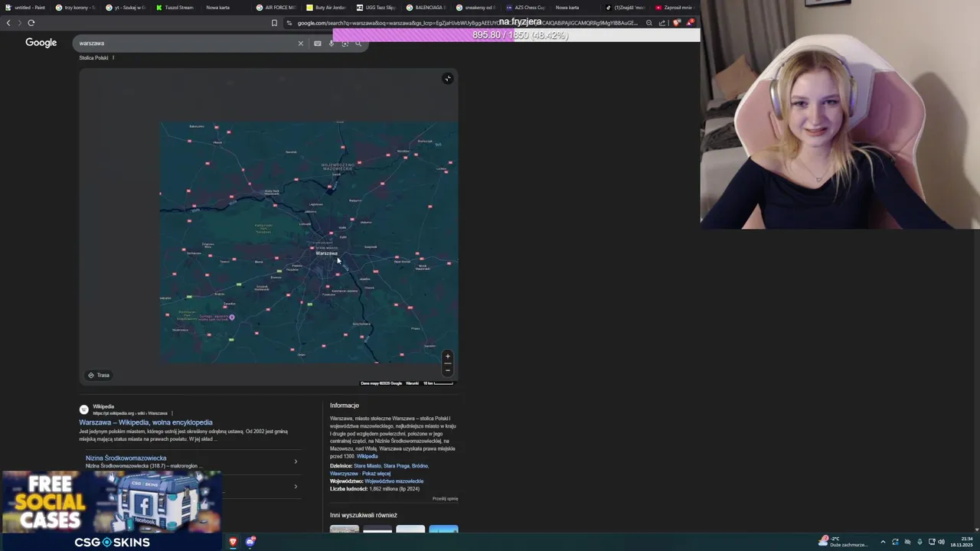Image resolution: width=980 pixels, height=551 pixels.
Task: Open Brave browser from the taskbar
Action: tap(233, 542)
